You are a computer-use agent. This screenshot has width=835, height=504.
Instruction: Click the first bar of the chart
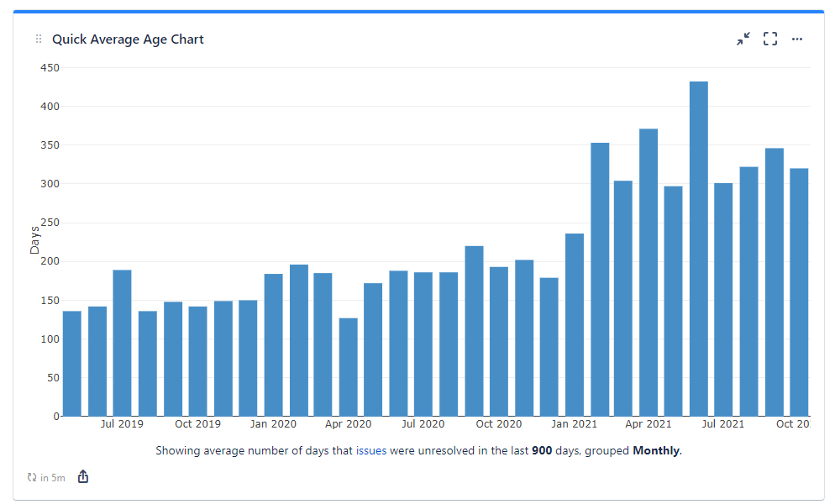[71, 361]
